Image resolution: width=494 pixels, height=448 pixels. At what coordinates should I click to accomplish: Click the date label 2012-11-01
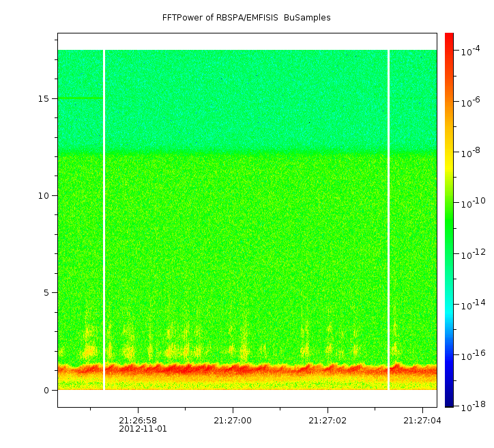pos(143,429)
